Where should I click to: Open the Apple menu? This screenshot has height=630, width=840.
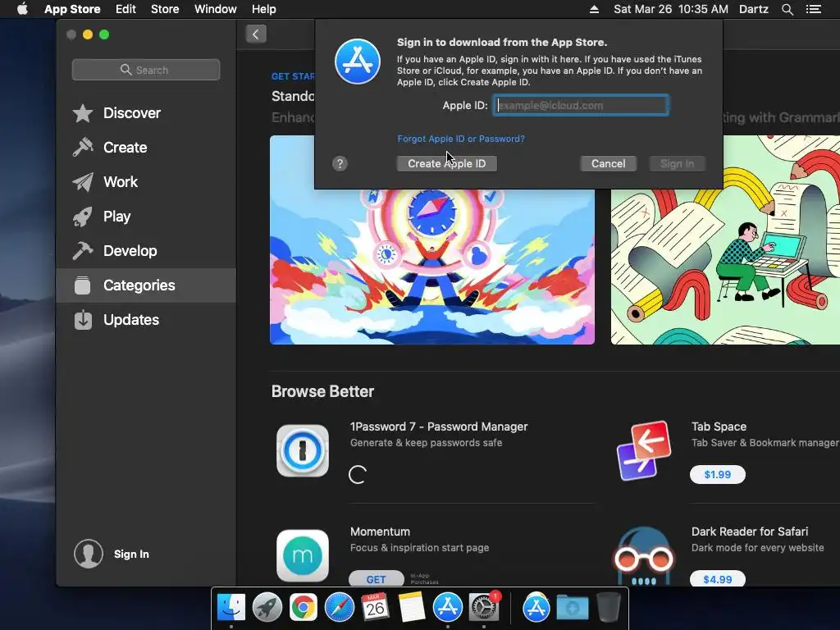(x=22, y=9)
